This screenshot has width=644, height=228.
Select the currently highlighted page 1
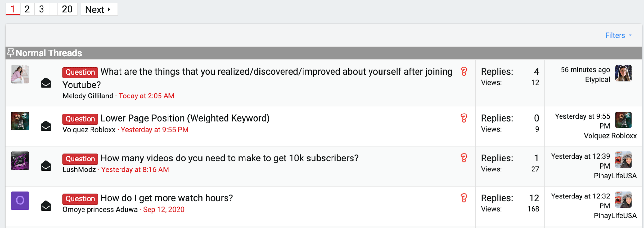(13, 9)
